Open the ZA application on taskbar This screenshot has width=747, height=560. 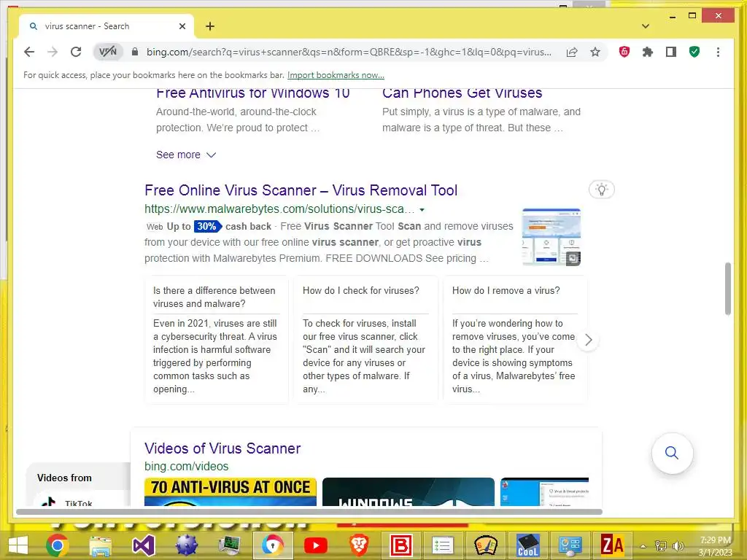612,545
